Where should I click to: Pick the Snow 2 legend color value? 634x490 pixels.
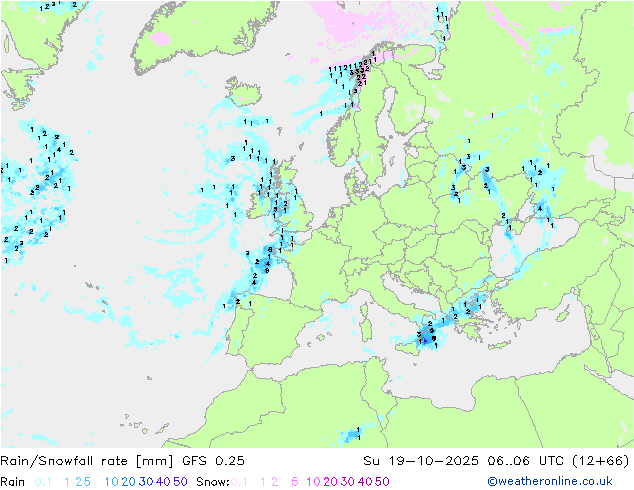coord(275,482)
